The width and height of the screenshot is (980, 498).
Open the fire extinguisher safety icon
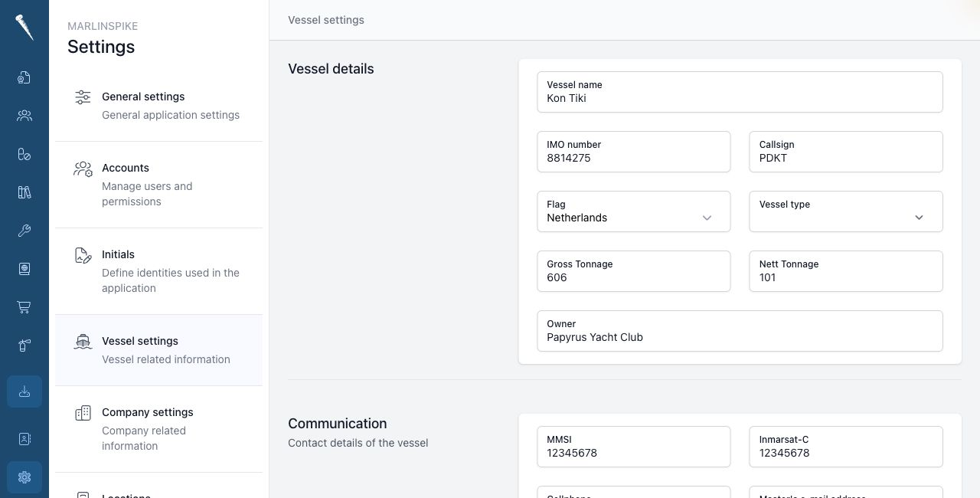24,346
